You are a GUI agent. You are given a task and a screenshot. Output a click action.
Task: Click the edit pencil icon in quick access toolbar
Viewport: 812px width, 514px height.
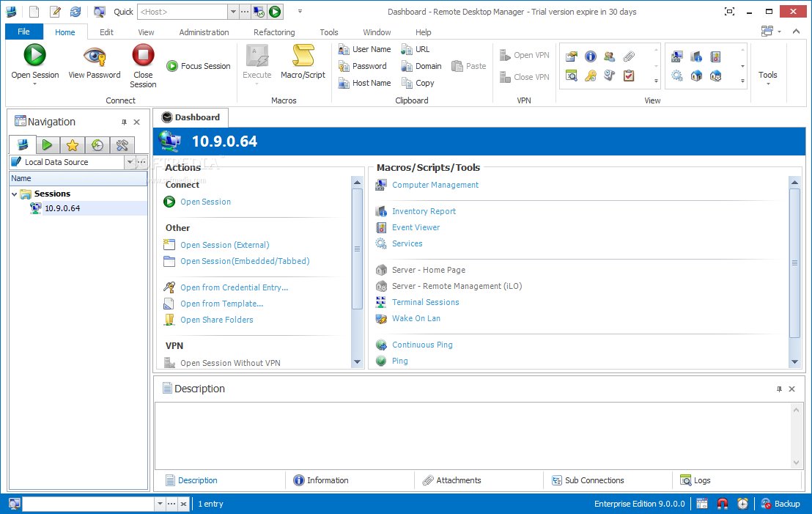55,12
